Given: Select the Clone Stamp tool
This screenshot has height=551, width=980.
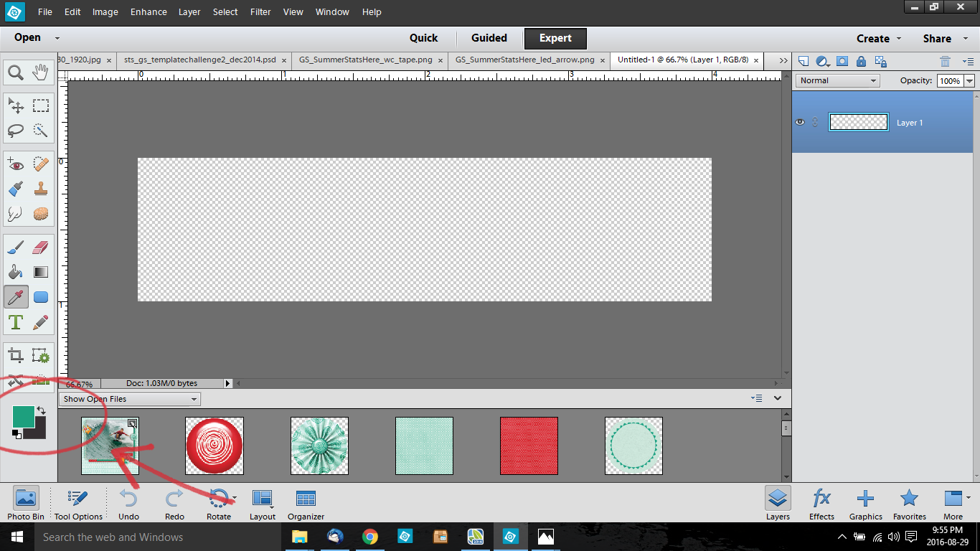Looking at the screenshot, I should 41,189.
